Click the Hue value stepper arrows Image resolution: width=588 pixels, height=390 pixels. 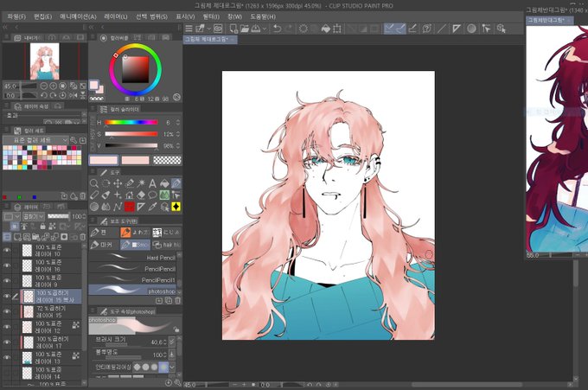[x=178, y=123]
